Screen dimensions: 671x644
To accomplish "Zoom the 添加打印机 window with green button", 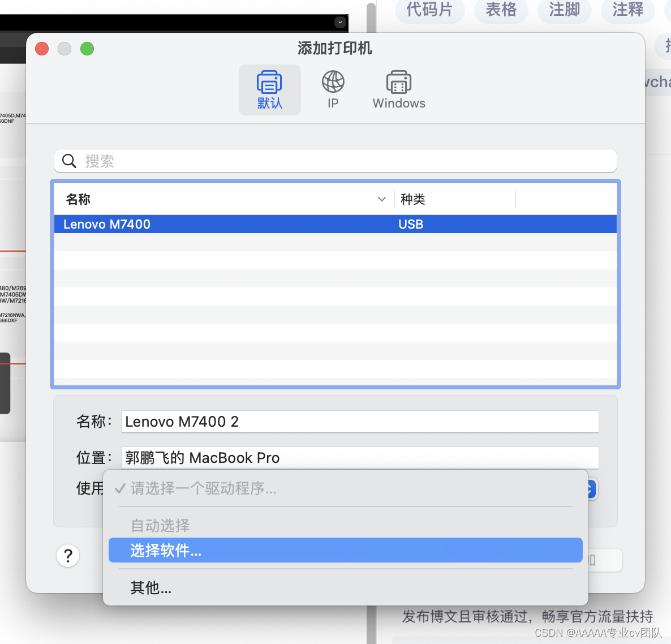I will [87, 49].
